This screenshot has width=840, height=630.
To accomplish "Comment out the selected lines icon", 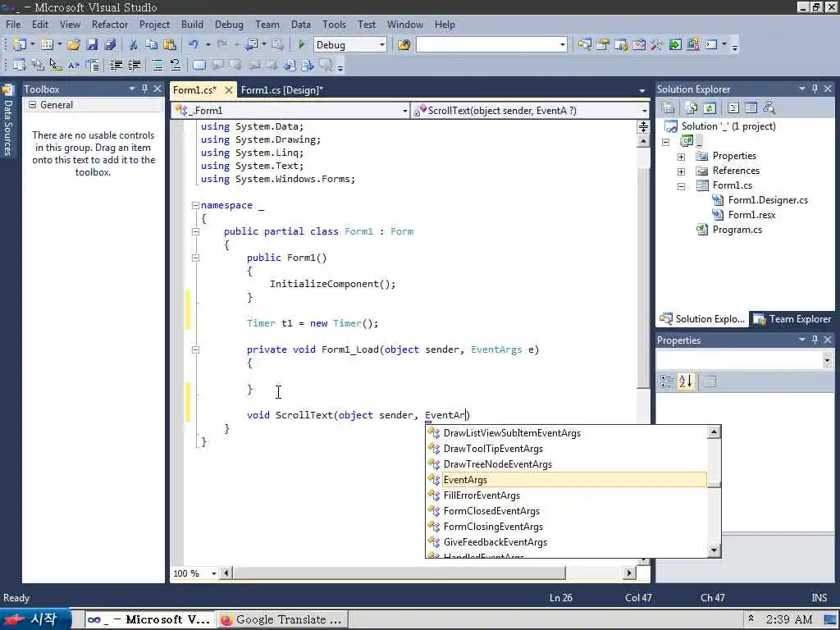I will pos(157,66).
